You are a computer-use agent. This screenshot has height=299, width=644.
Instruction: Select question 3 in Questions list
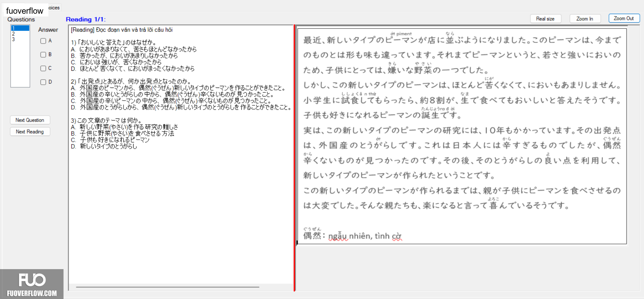[20, 39]
